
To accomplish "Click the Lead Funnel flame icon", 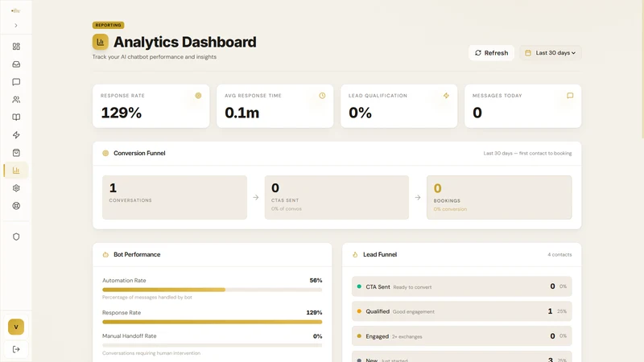I will click(x=355, y=254).
